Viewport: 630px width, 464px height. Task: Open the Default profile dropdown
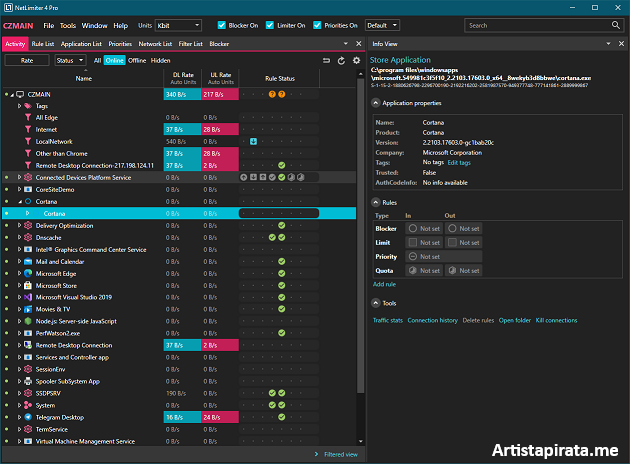(x=382, y=25)
